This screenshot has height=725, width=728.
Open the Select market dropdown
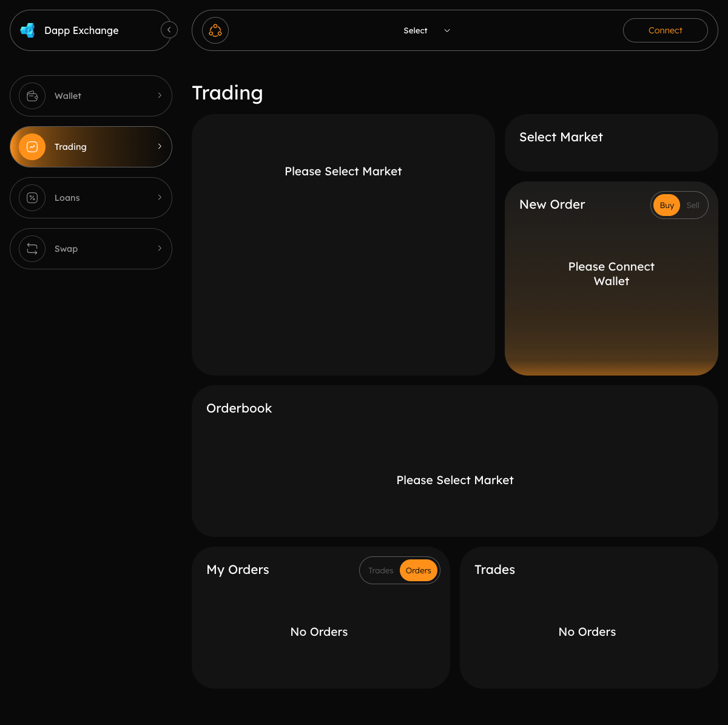pyautogui.click(x=427, y=30)
